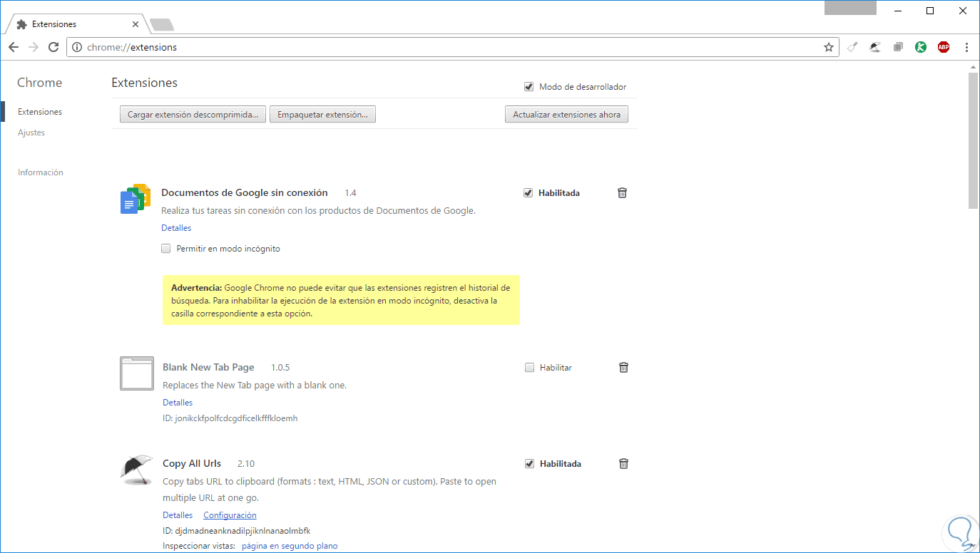This screenshot has height=553, width=980.
Task: Click the Blank New Tab Page ID text
Action: 230,418
